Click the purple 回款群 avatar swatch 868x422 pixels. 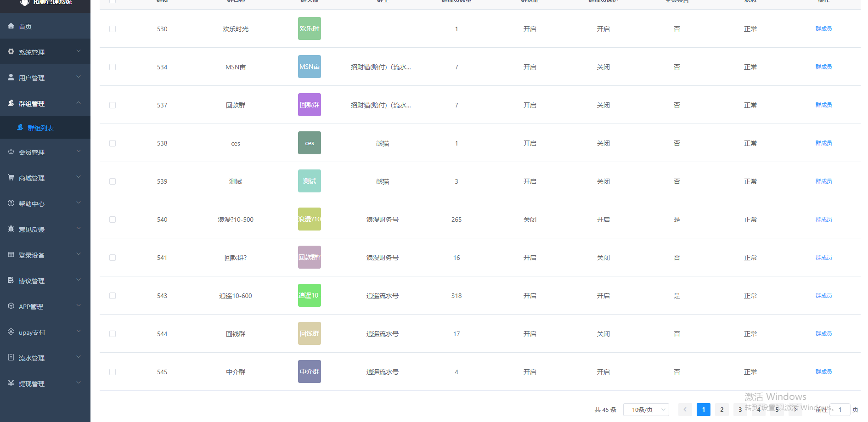pyautogui.click(x=310, y=105)
